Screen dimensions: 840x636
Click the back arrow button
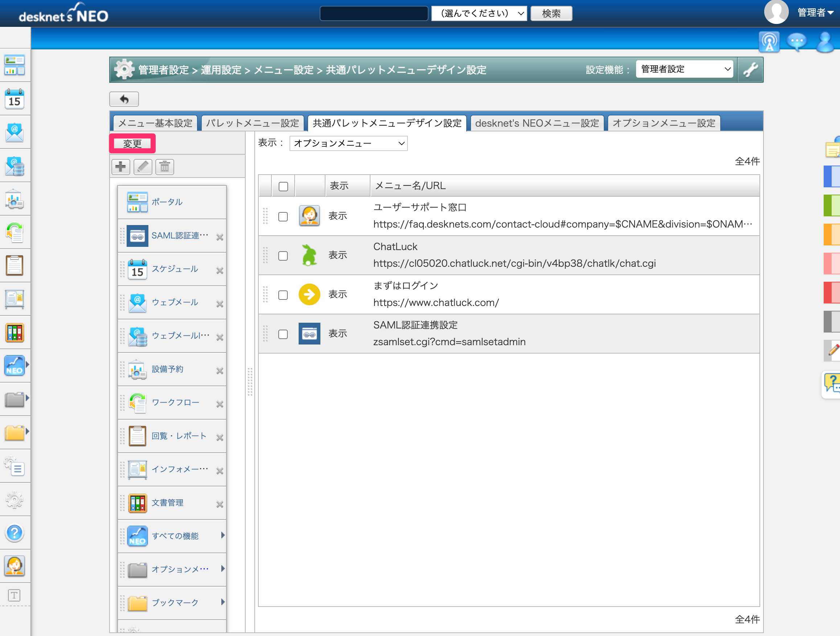(x=124, y=99)
